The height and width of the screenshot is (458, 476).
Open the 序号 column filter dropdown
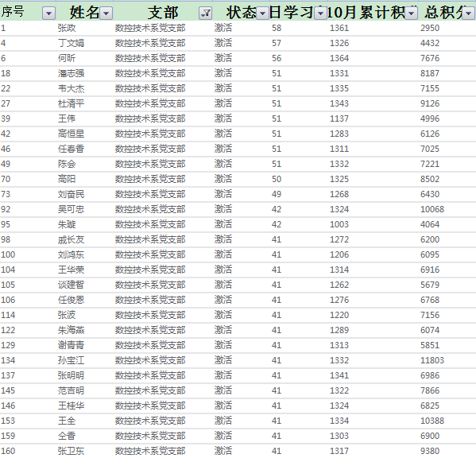(x=49, y=13)
